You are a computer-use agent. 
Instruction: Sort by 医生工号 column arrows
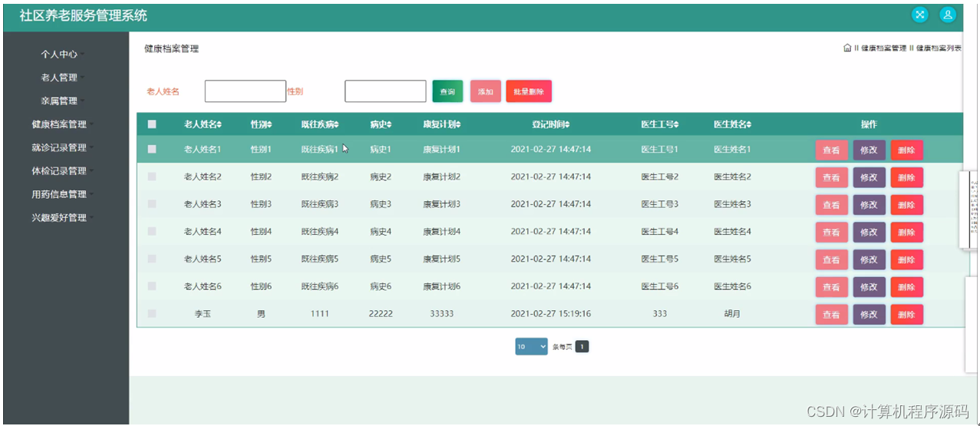(676, 124)
